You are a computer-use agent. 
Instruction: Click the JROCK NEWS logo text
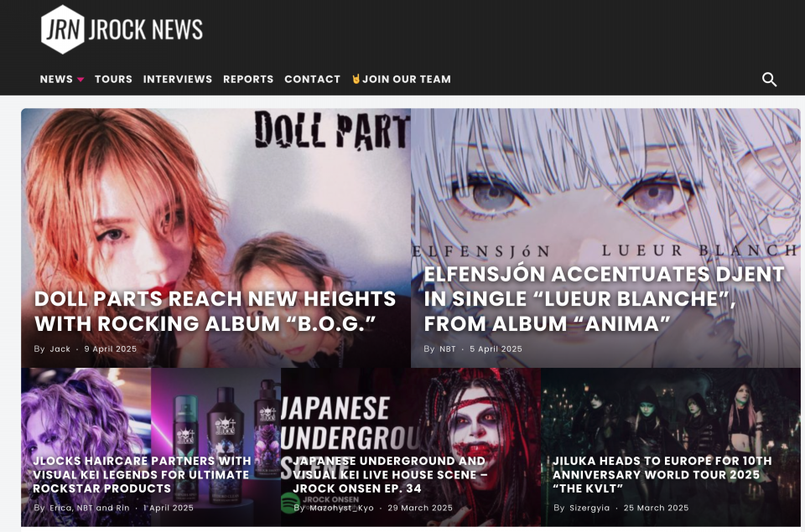(x=146, y=30)
